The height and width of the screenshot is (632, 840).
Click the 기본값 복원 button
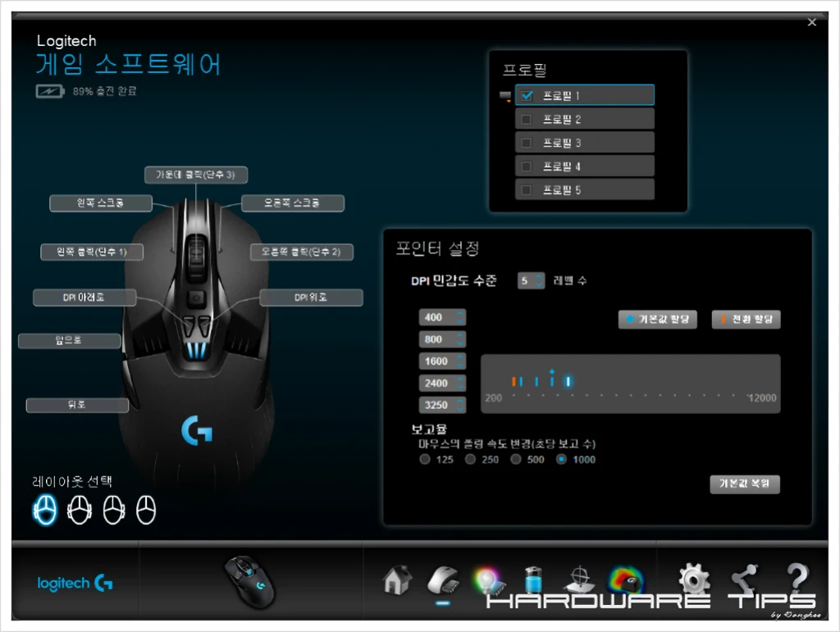point(745,484)
